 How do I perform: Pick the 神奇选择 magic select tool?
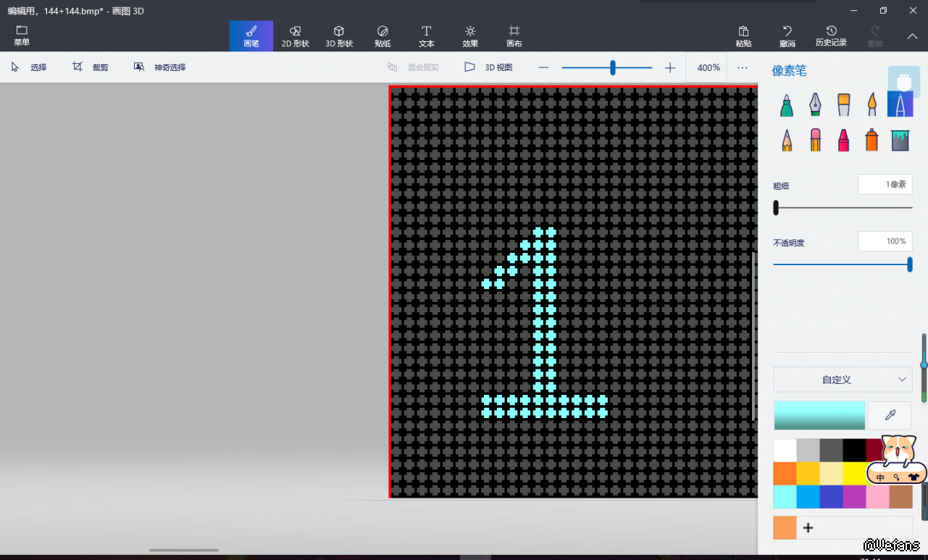pyautogui.click(x=160, y=67)
